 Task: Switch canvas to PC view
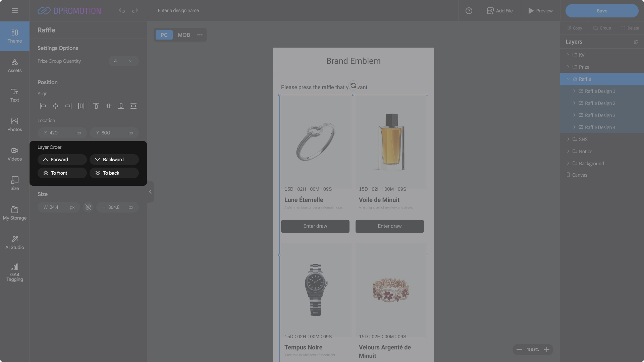coord(164,35)
